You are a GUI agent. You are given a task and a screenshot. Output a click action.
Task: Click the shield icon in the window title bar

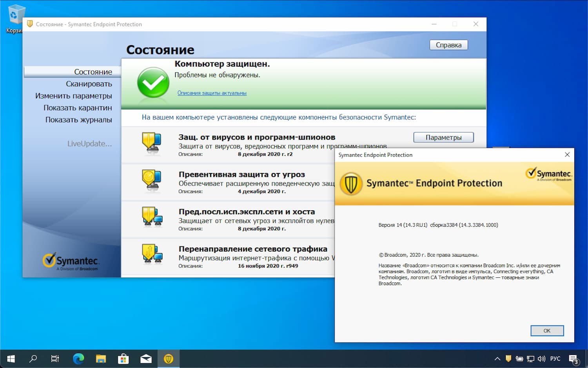tap(30, 24)
